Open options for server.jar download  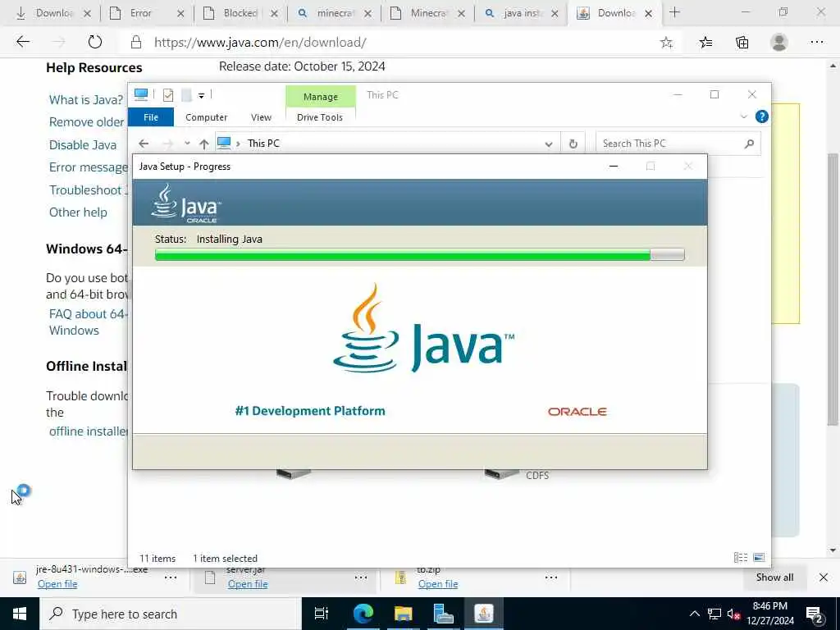point(361,577)
